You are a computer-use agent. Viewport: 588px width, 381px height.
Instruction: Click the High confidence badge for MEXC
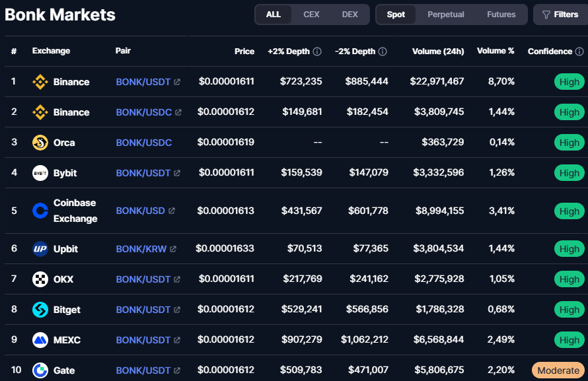(x=570, y=340)
